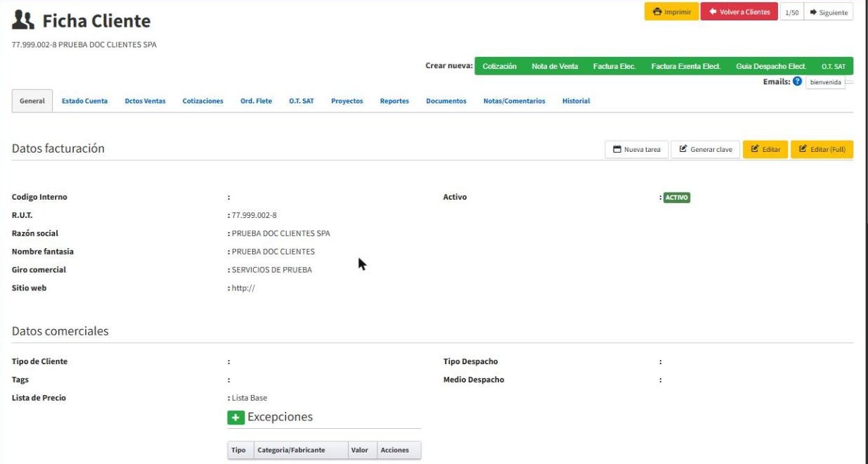The height and width of the screenshot is (464, 868).
Task: Click the Lista Base price list value
Action: click(250, 398)
